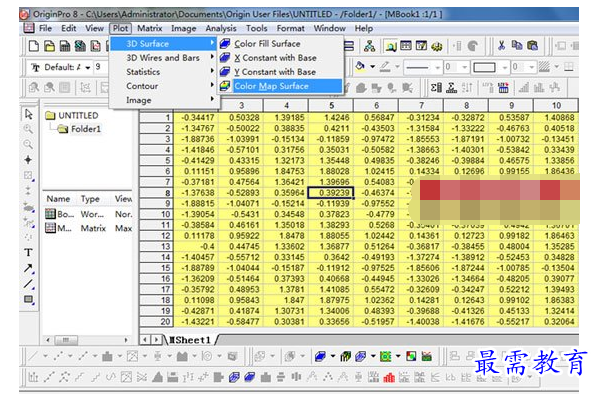The width and height of the screenshot is (596, 394).
Task: Open the File menu
Action: pyautogui.click(x=46, y=28)
